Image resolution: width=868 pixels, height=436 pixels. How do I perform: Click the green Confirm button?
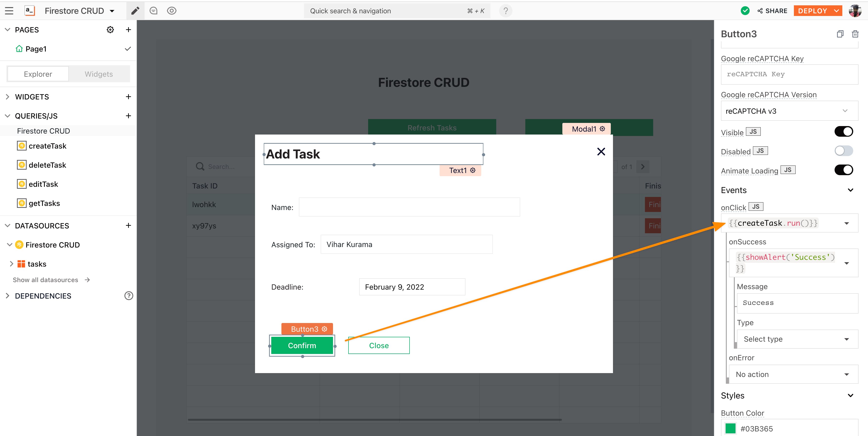pos(302,346)
